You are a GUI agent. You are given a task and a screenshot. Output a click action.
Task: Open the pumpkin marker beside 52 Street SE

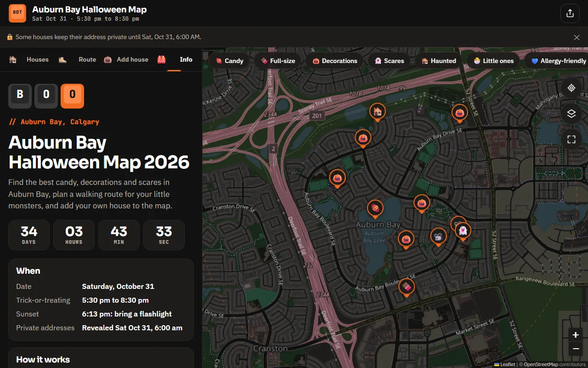point(459,113)
